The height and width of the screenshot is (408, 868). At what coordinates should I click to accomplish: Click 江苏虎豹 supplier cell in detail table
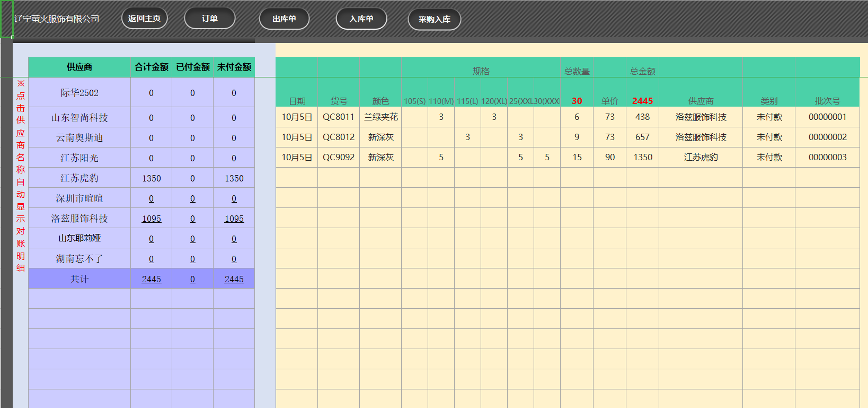[701, 157]
